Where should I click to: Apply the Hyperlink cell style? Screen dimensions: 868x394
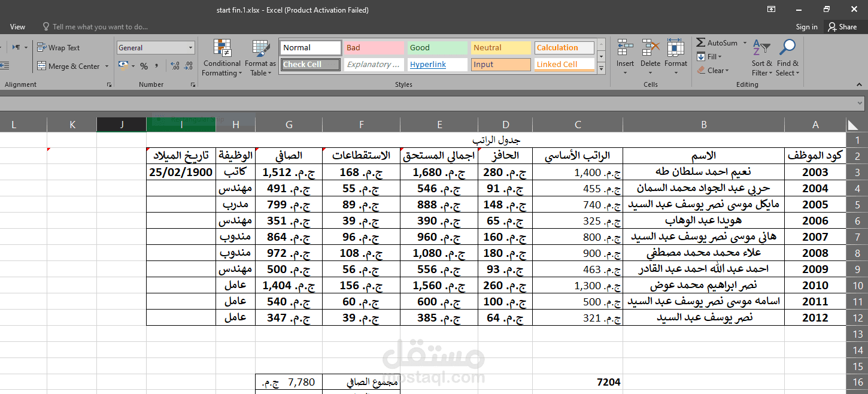tap(438, 65)
